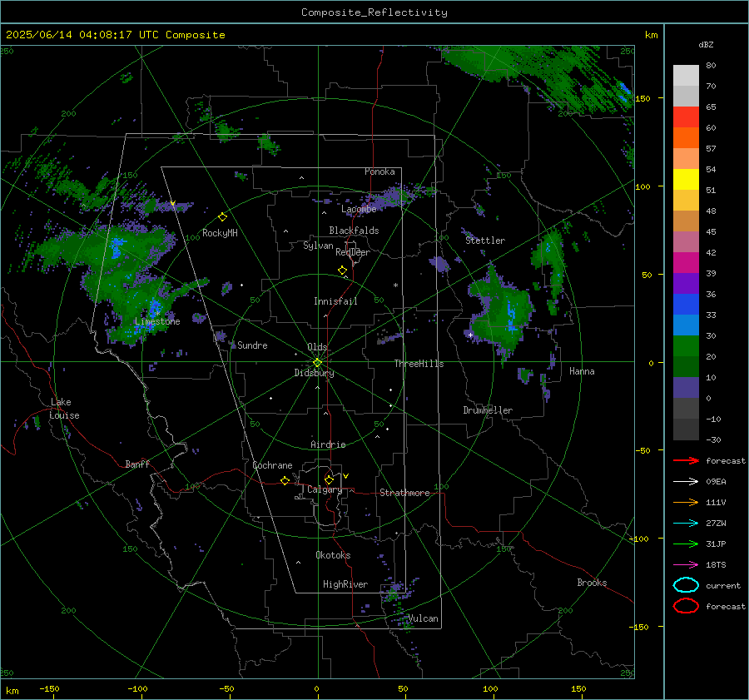Click the Drumheller label
The height and width of the screenshot is (700, 749).
488,410
